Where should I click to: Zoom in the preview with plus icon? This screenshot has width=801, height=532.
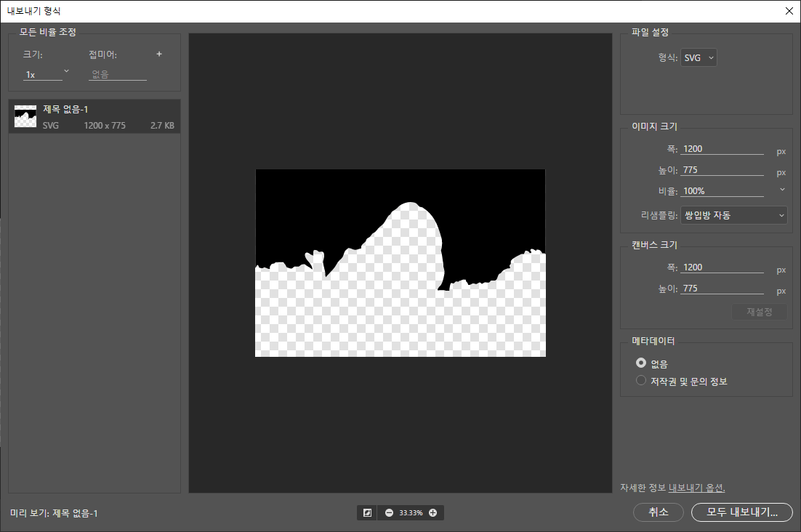click(x=433, y=512)
